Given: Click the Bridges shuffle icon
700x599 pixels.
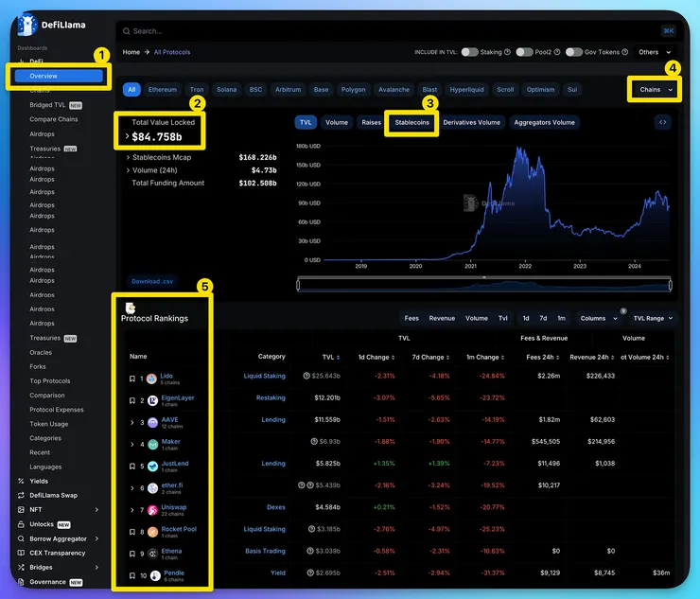Looking at the screenshot, I should (x=21, y=567).
